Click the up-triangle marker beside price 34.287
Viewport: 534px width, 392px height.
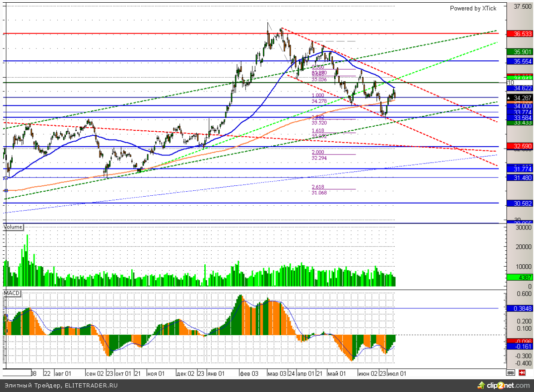509,98
